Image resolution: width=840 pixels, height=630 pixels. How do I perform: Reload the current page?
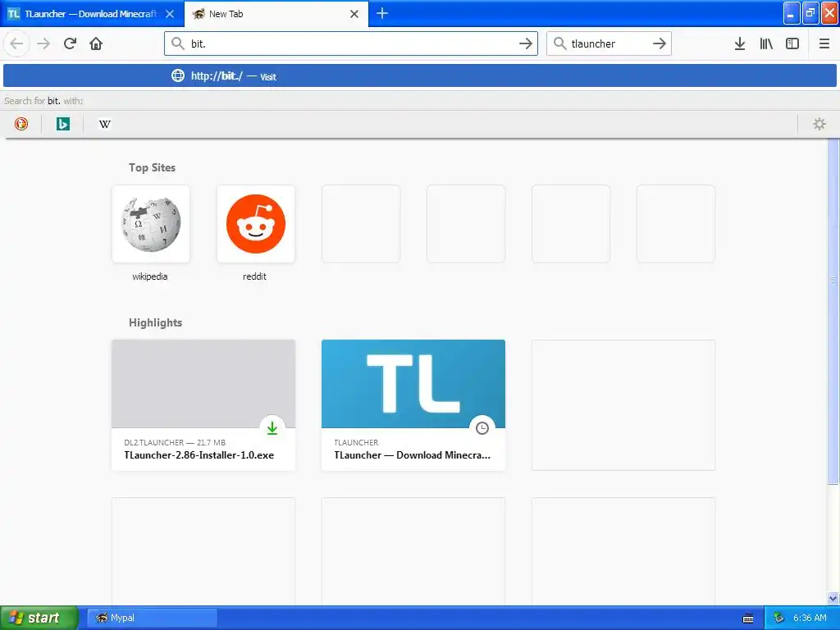(x=71, y=43)
